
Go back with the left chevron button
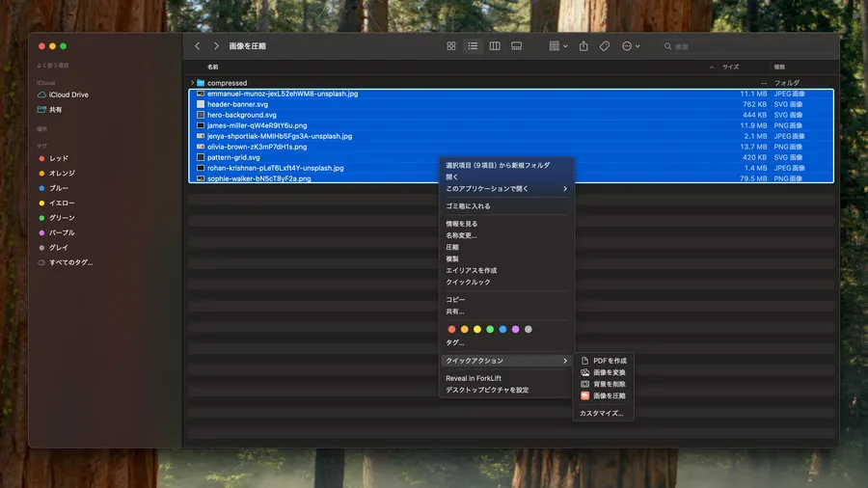coord(198,46)
